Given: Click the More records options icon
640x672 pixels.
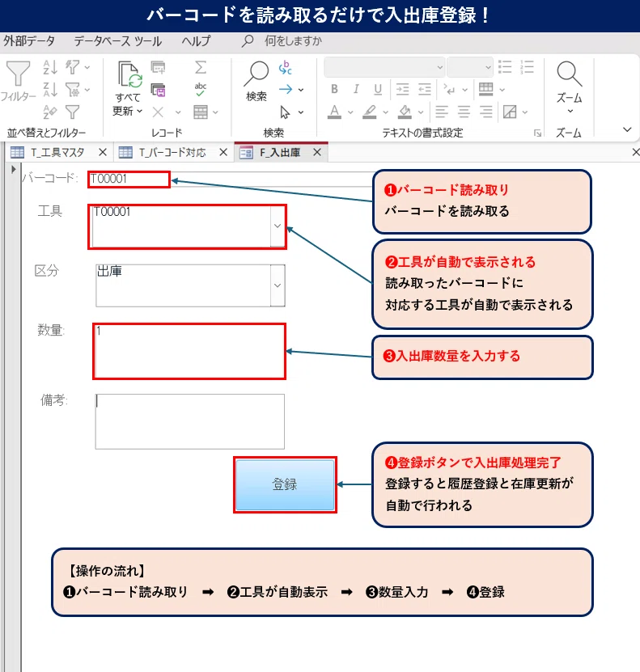Looking at the screenshot, I should 200,112.
